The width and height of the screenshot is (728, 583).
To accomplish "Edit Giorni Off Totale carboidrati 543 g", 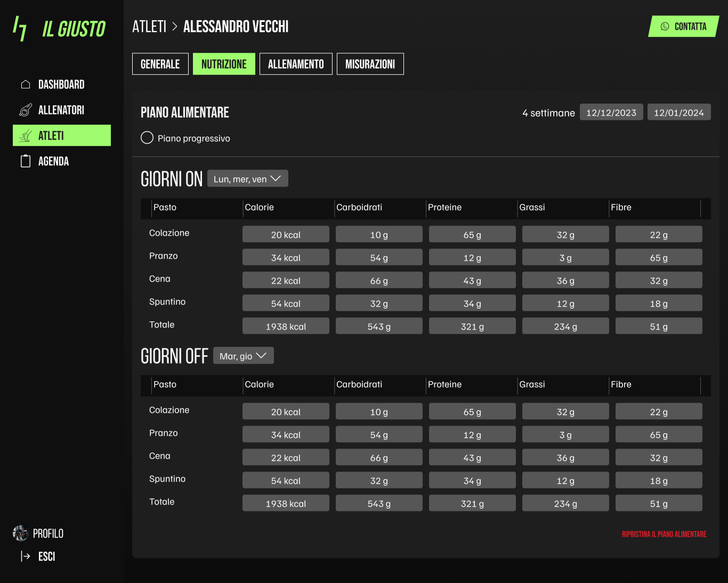I will click(379, 503).
